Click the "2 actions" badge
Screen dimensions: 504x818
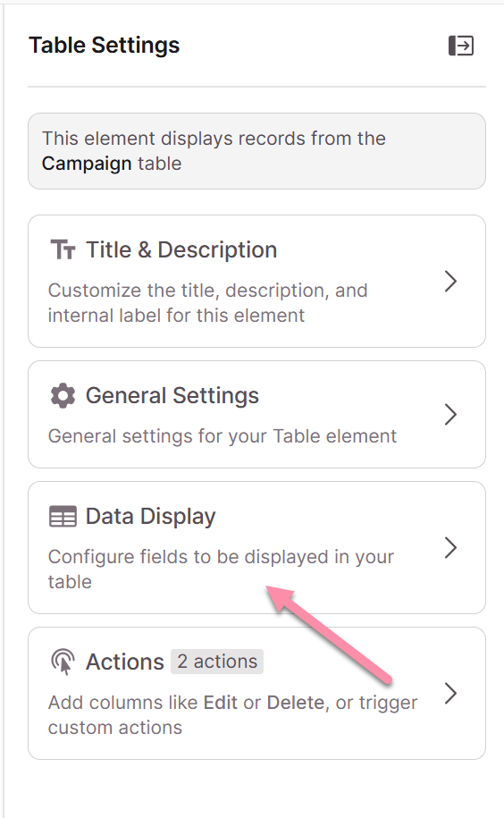217,662
